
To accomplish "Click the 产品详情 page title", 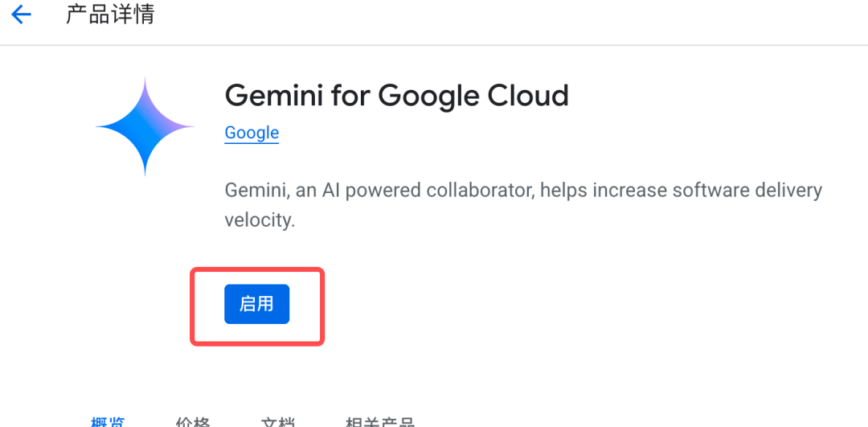I will (110, 14).
